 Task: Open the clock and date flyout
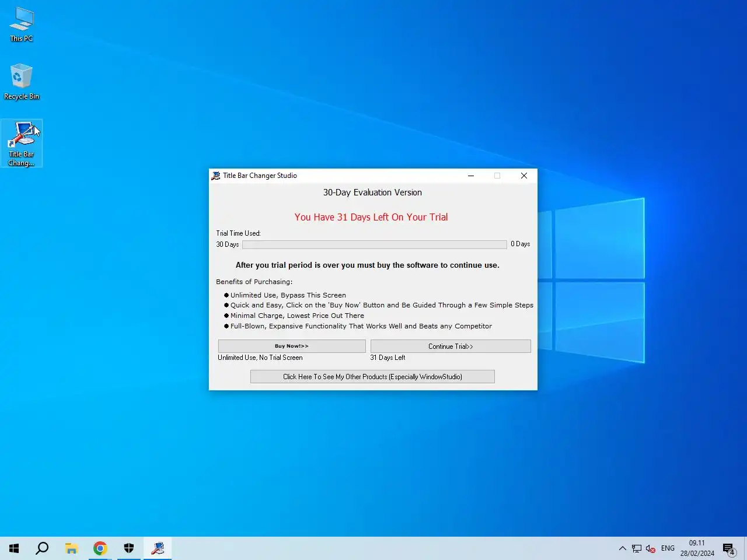pos(697,548)
